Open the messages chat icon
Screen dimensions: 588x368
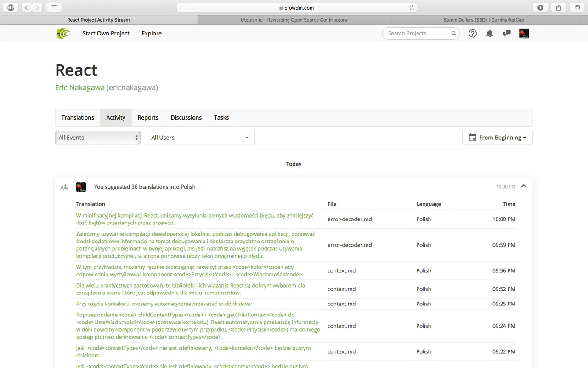[x=507, y=33]
